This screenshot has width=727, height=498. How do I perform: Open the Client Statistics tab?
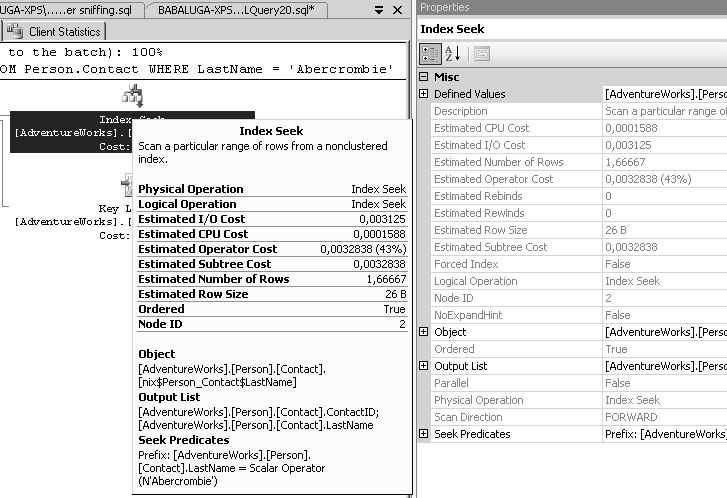pos(54,31)
